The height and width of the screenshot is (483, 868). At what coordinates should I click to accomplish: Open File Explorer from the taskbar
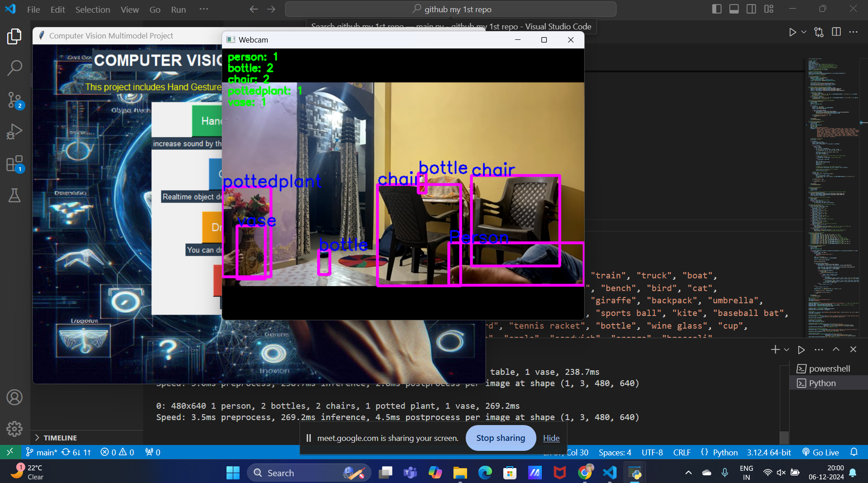[460, 473]
